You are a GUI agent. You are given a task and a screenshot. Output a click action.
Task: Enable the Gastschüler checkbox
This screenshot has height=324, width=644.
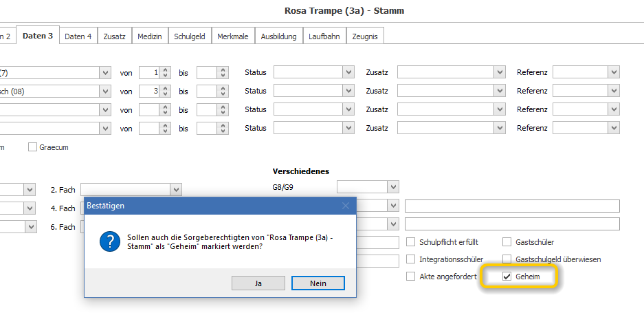[507, 241]
